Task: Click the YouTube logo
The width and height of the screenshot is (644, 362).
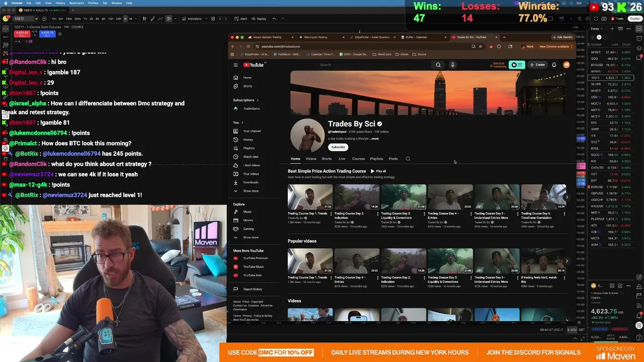Action: (254, 65)
